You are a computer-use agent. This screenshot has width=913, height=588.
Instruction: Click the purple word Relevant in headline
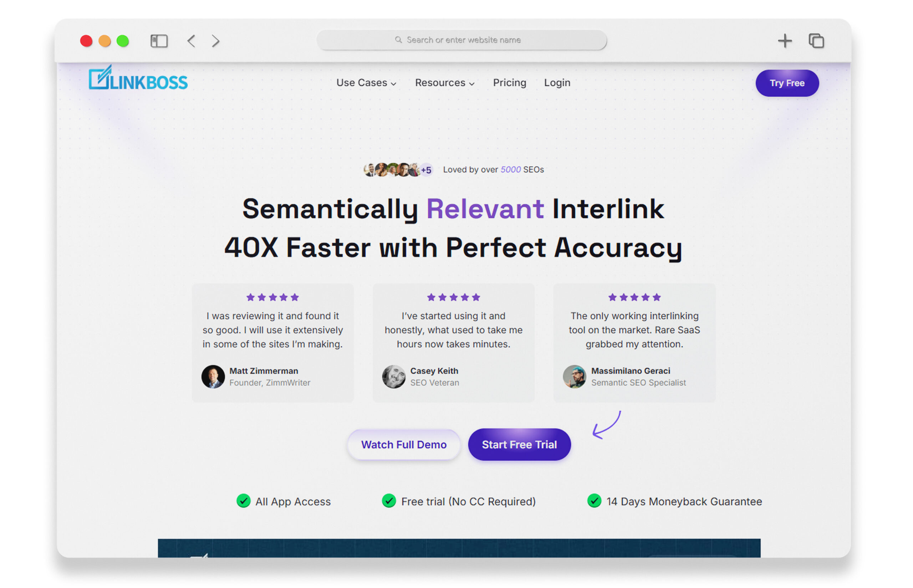(485, 209)
